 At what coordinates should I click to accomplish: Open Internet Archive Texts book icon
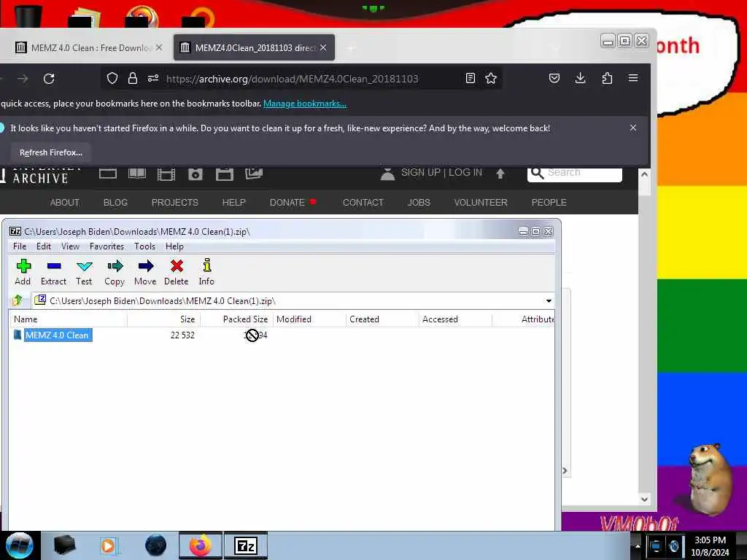click(137, 174)
